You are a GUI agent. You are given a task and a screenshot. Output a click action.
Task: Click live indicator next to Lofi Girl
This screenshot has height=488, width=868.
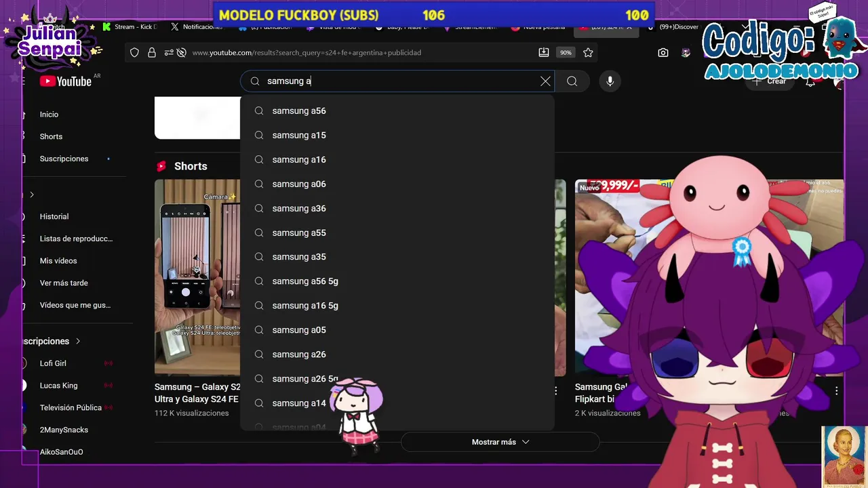pos(108,364)
